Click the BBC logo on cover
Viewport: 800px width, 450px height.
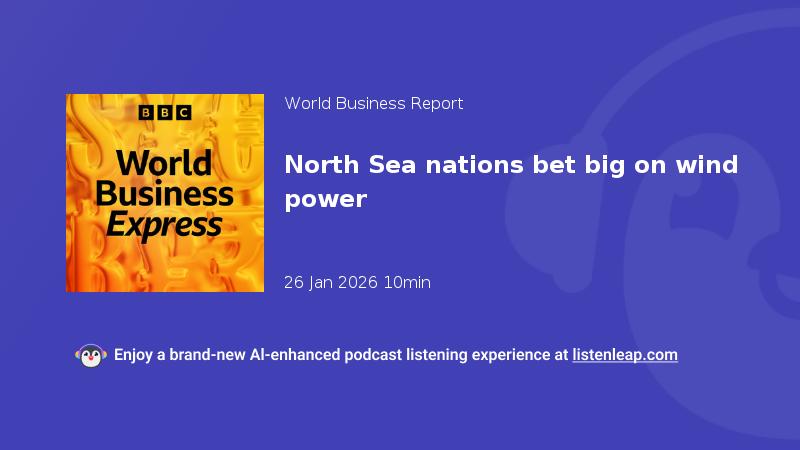pos(165,112)
